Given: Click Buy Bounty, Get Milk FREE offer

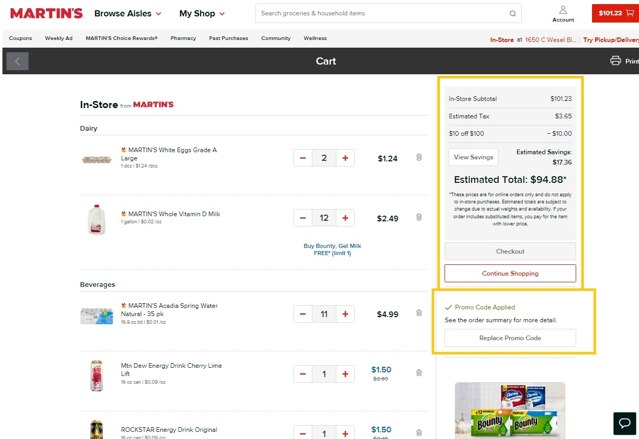Looking at the screenshot, I should (332, 249).
